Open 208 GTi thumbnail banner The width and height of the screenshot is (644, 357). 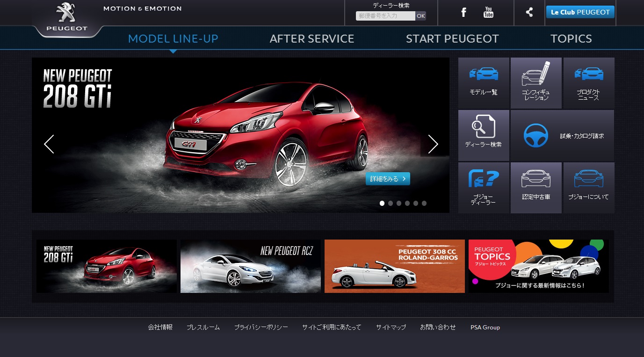click(107, 266)
